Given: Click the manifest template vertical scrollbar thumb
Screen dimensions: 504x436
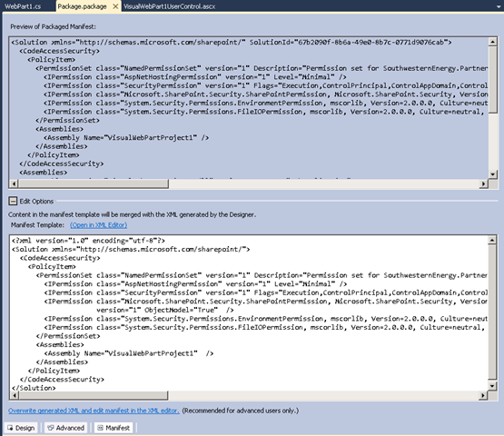Looking at the screenshot, I should (492, 312).
